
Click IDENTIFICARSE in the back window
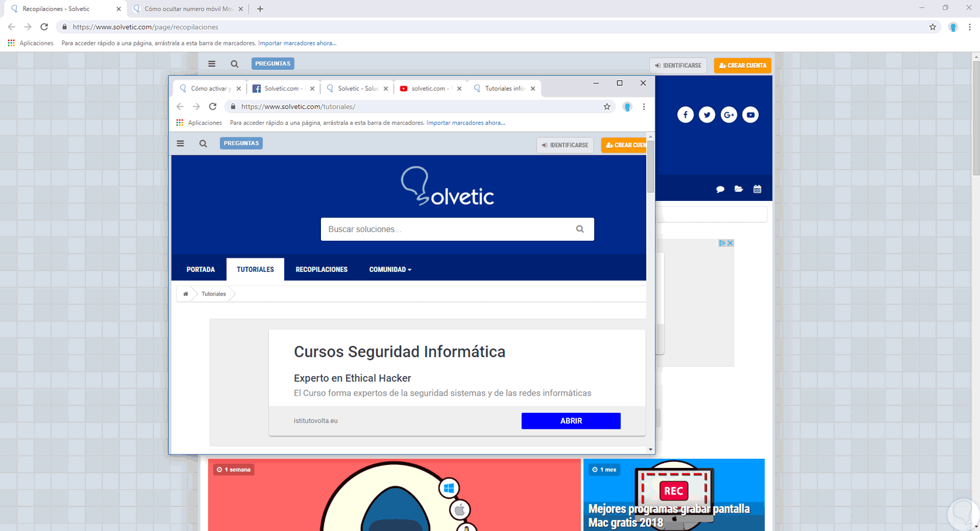tap(678, 66)
